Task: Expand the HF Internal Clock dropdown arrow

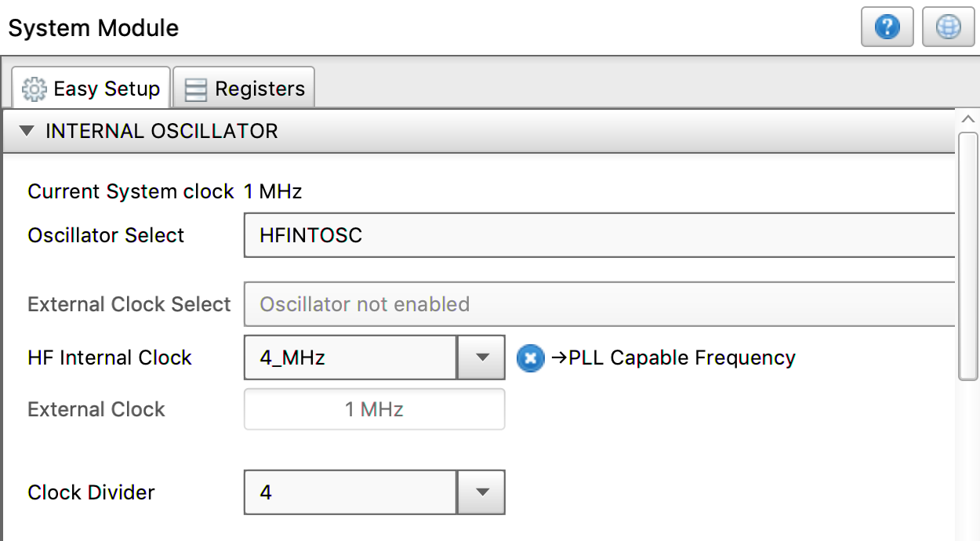Action: coord(481,358)
